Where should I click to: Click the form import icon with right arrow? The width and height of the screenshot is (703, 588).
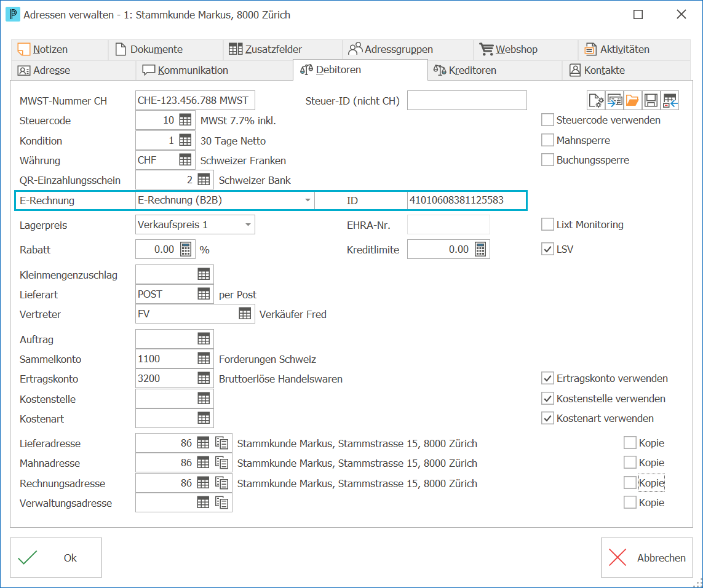click(614, 100)
